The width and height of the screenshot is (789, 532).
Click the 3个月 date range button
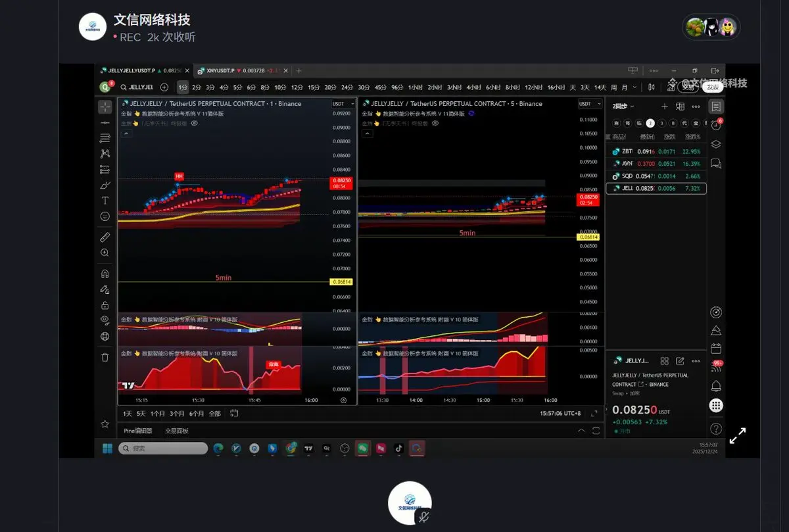(x=177, y=414)
